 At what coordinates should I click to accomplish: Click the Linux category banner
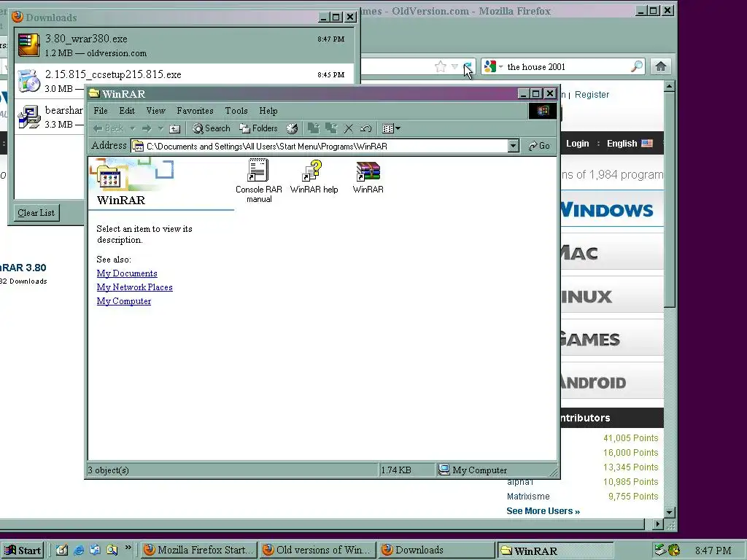[x=612, y=296]
